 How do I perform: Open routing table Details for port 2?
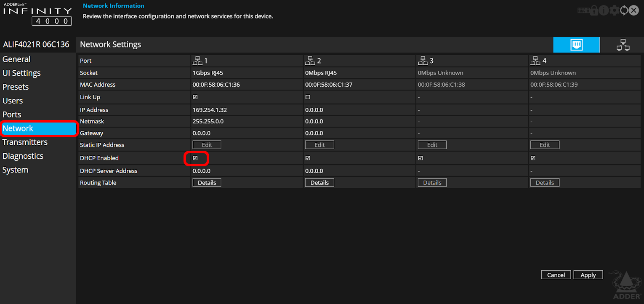(319, 183)
